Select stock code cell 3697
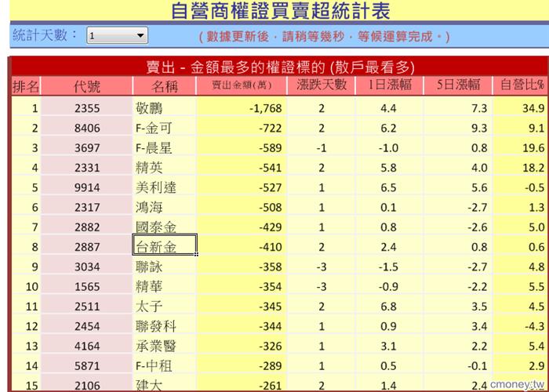The height and width of the screenshot is (392, 549). (87, 147)
